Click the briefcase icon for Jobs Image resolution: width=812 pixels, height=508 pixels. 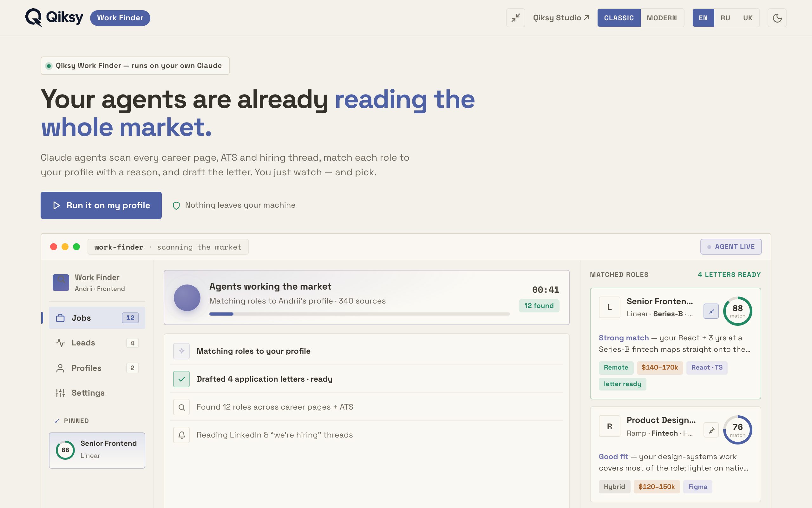(x=60, y=318)
